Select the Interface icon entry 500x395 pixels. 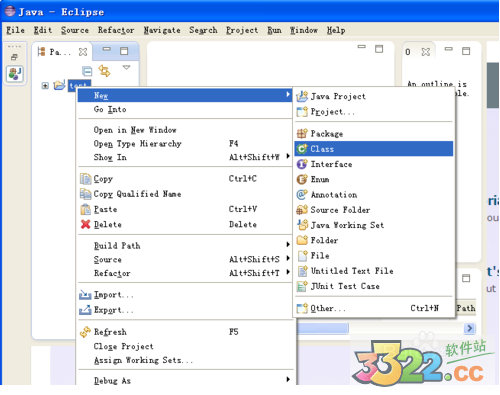tap(302, 164)
